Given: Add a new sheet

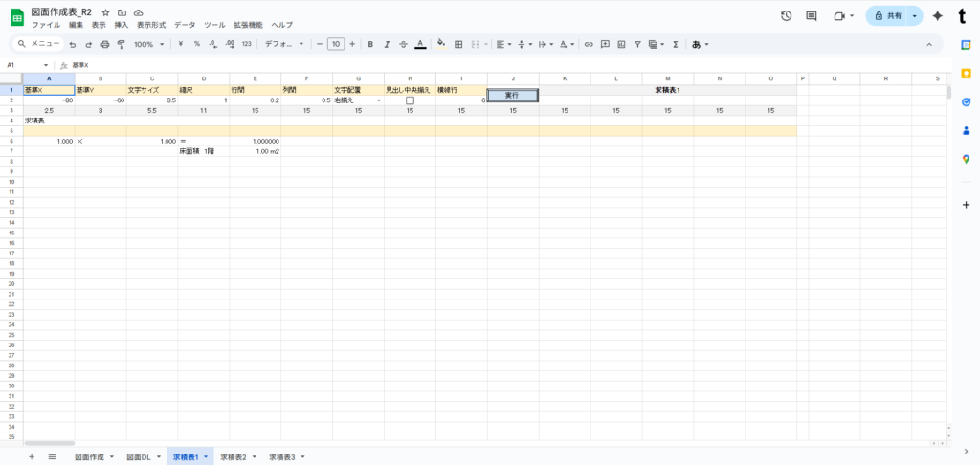Looking at the screenshot, I should pyautogui.click(x=32, y=457).
